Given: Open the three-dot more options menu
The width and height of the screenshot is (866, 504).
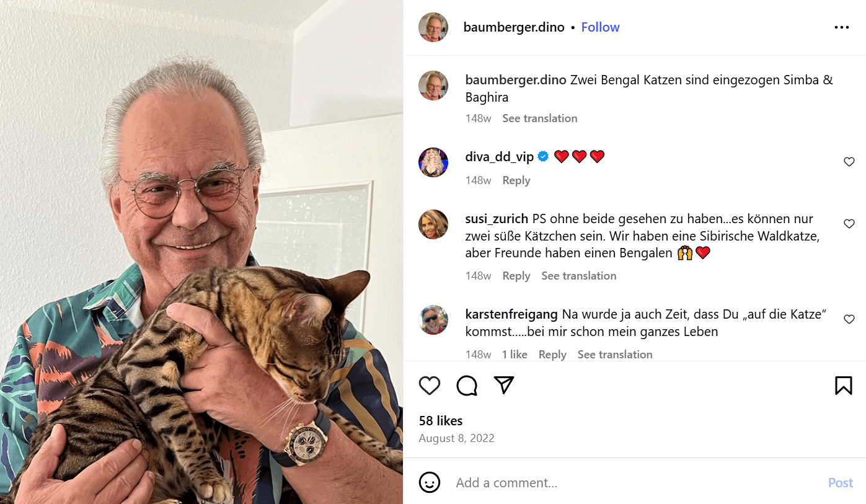Looking at the screenshot, I should click(841, 27).
